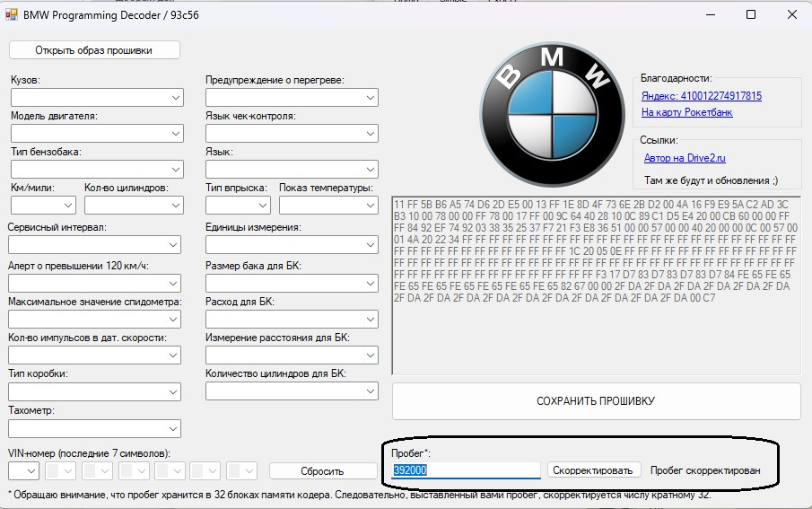Screen dimensions: 812x509
Task: Open the На карту Рокетбанк link
Action: coord(686,112)
